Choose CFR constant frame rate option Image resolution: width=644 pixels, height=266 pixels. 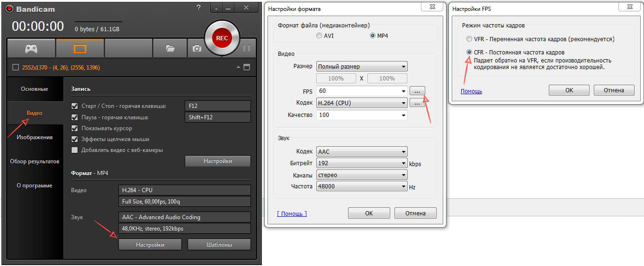pos(469,53)
